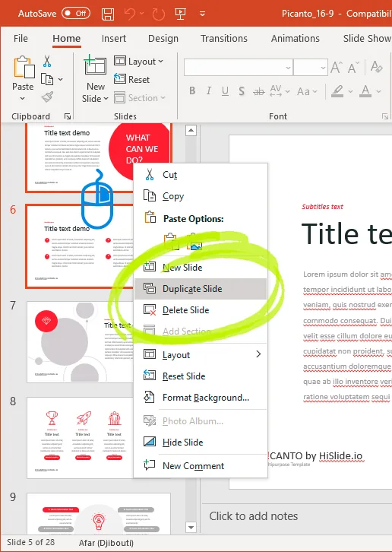392x552 pixels.
Task: Toggle Strikethrough formatting
Action: [258, 92]
